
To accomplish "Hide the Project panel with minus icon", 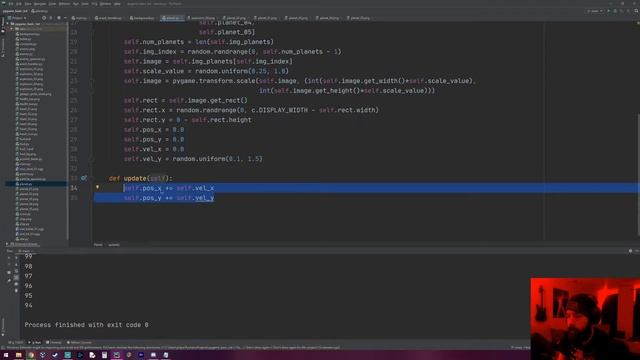I will pyautogui.click(x=65, y=18).
